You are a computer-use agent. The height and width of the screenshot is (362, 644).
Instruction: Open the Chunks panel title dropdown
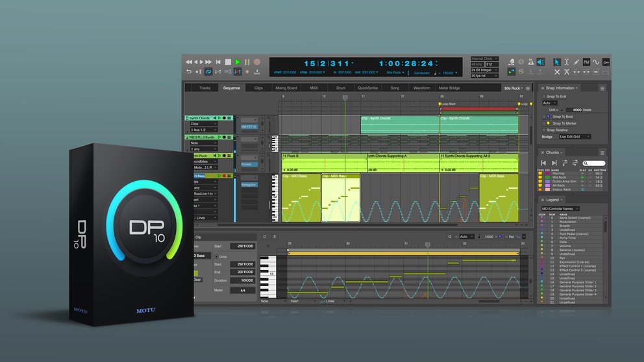[554, 152]
